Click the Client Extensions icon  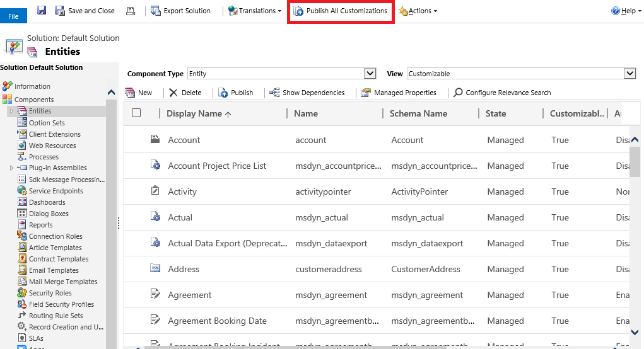(22, 134)
